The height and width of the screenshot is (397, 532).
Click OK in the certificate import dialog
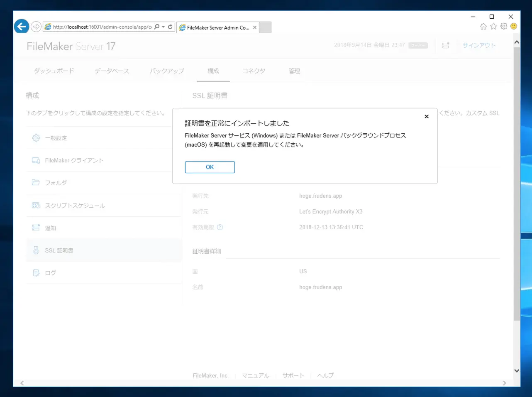point(210,167)
